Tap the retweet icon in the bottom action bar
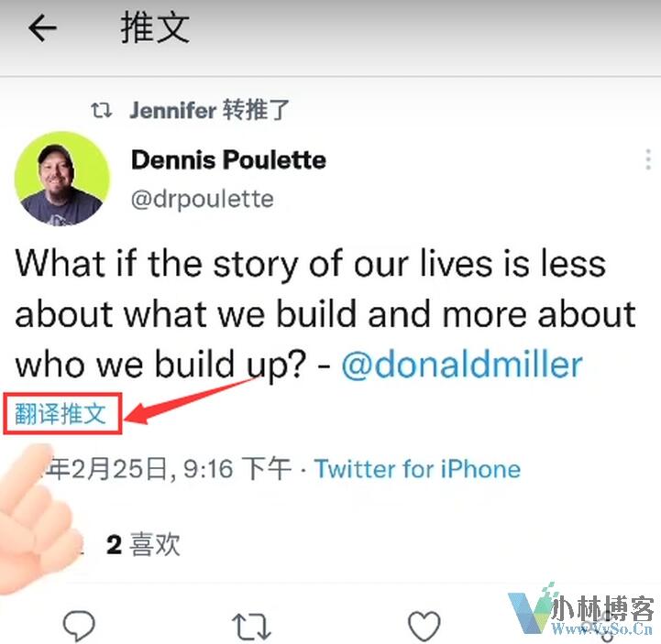Screen dimensions: 661x644 coord(251,627)
